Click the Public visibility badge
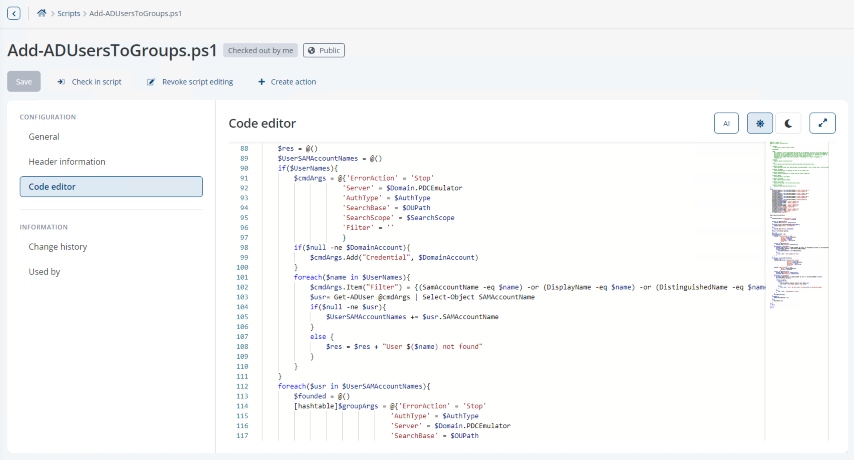Viewport: 854px width, 460px height. (x=324, y=50)
